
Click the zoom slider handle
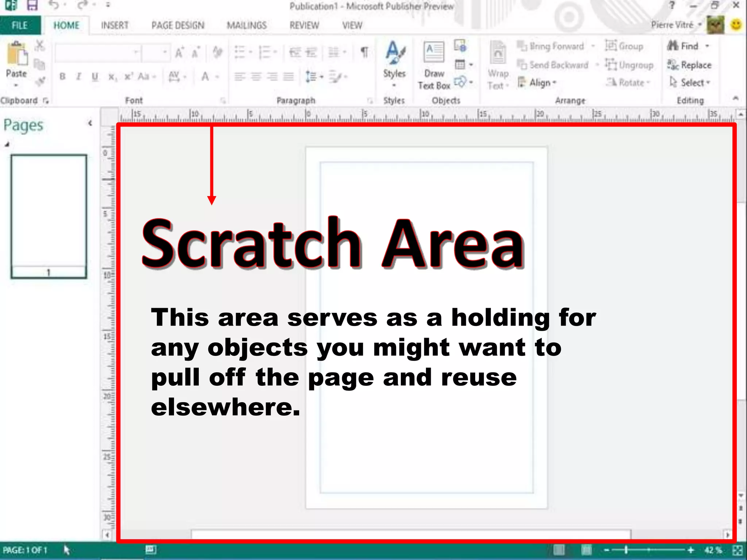[626, 550]
